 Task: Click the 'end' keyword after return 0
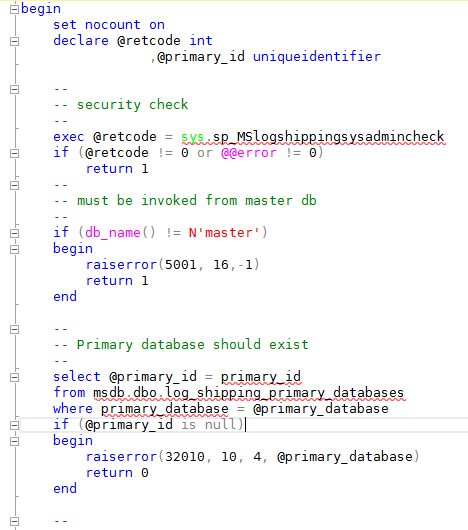[65, 489]
